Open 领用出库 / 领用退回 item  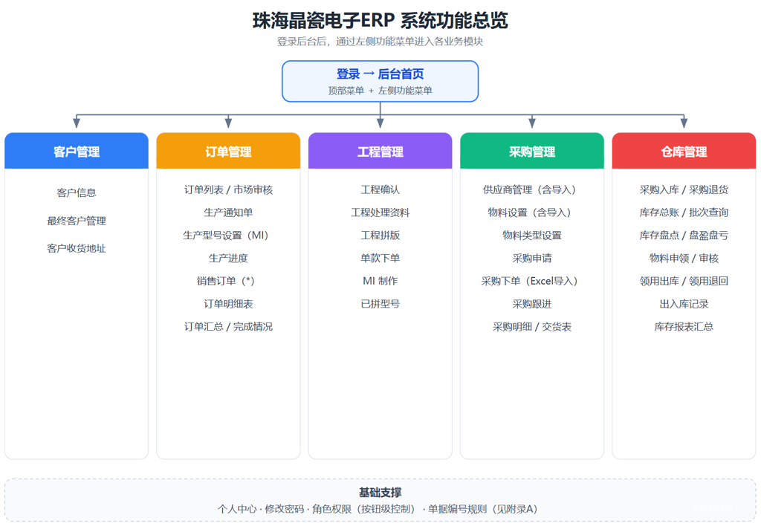point(684,281)
